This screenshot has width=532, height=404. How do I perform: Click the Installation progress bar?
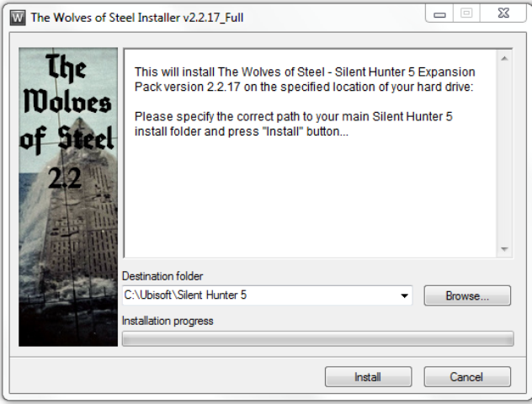pos(317,339)
